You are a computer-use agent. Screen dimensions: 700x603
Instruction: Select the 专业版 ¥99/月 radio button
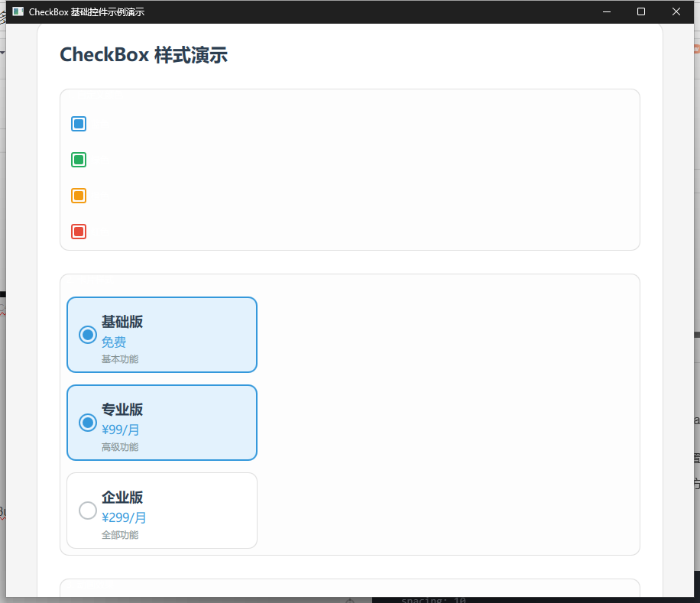(x=87, y=422)
